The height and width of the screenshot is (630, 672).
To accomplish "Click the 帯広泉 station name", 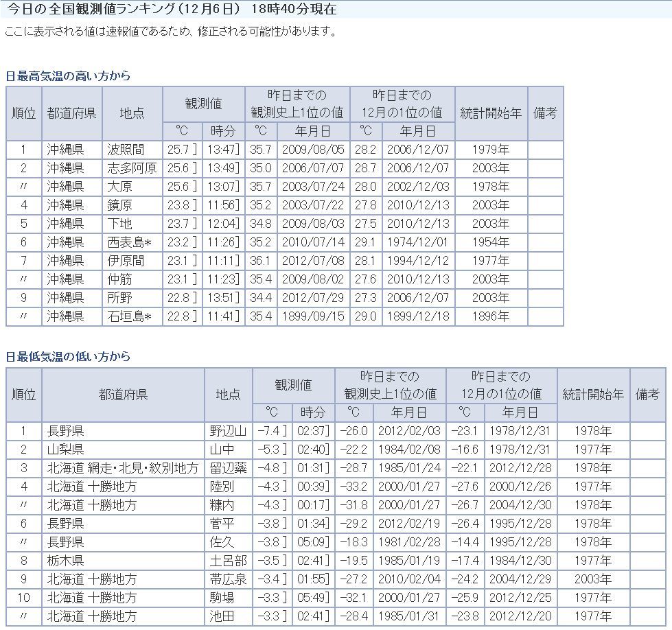I will [228, 579].
